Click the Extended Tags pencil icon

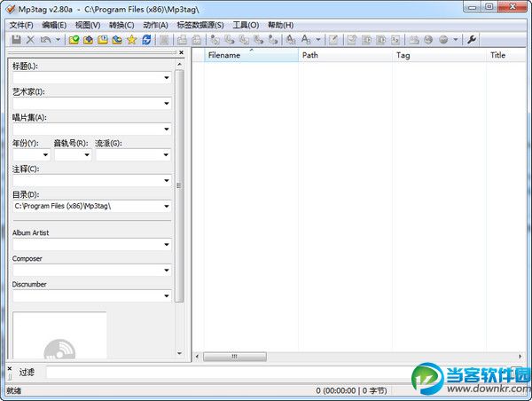333,40
